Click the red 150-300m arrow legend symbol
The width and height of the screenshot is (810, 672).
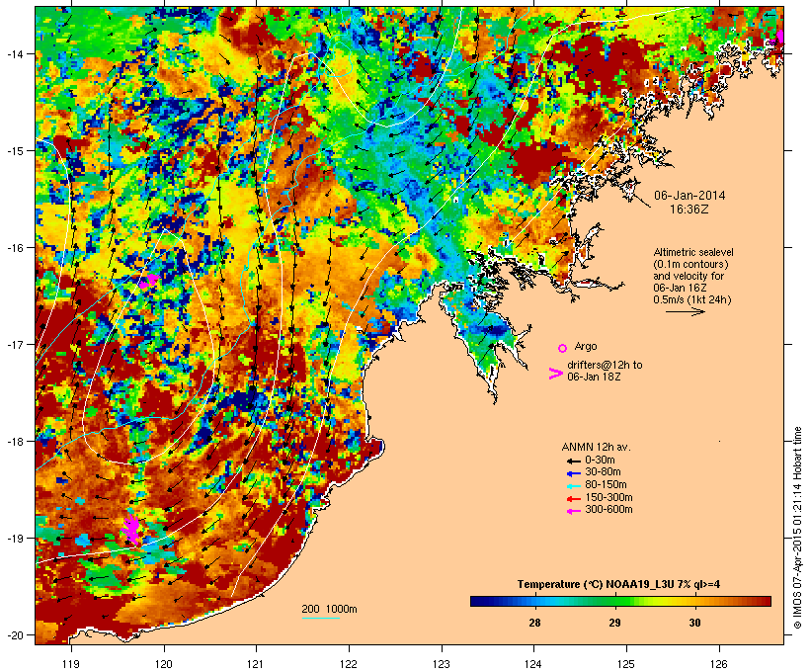click(x=573, y=498)
